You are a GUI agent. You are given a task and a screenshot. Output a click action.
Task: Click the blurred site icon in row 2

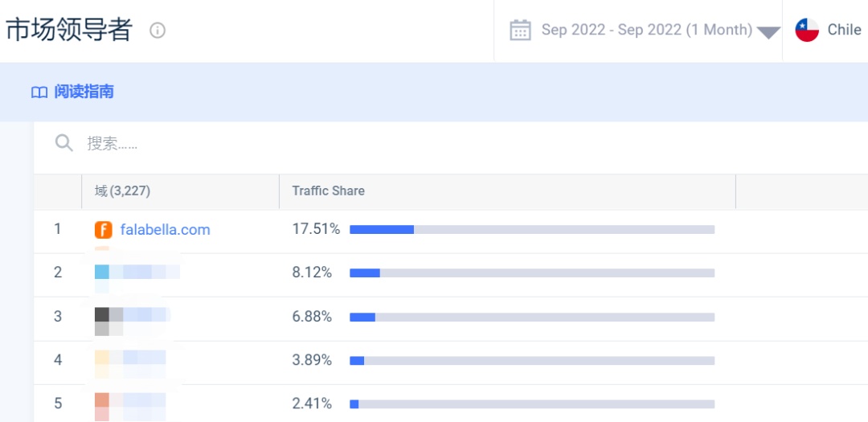click(102, 272)
